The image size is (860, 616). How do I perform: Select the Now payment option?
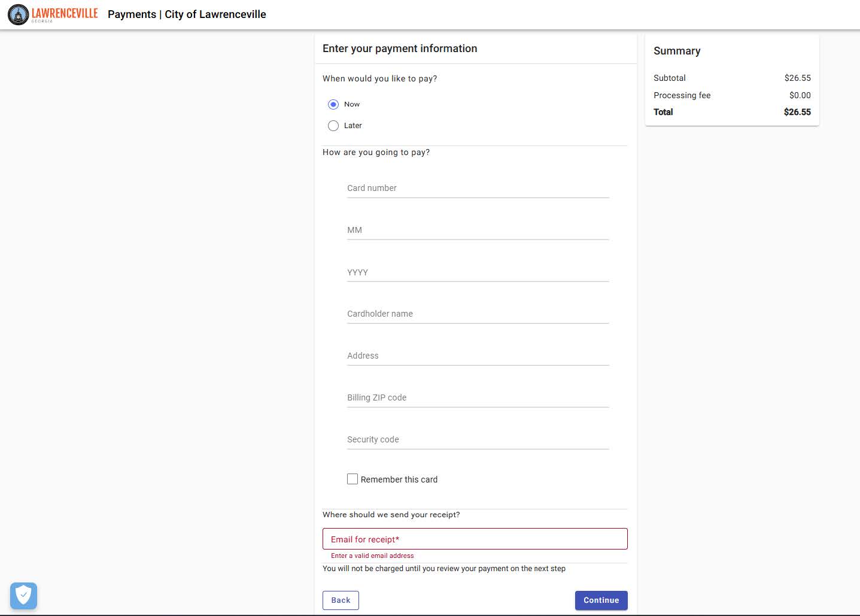333,104
